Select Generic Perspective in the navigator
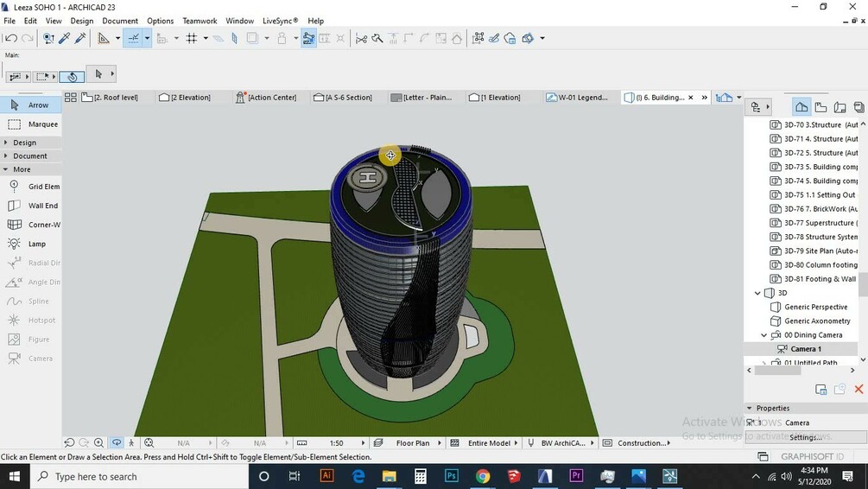 pos(815,307)
